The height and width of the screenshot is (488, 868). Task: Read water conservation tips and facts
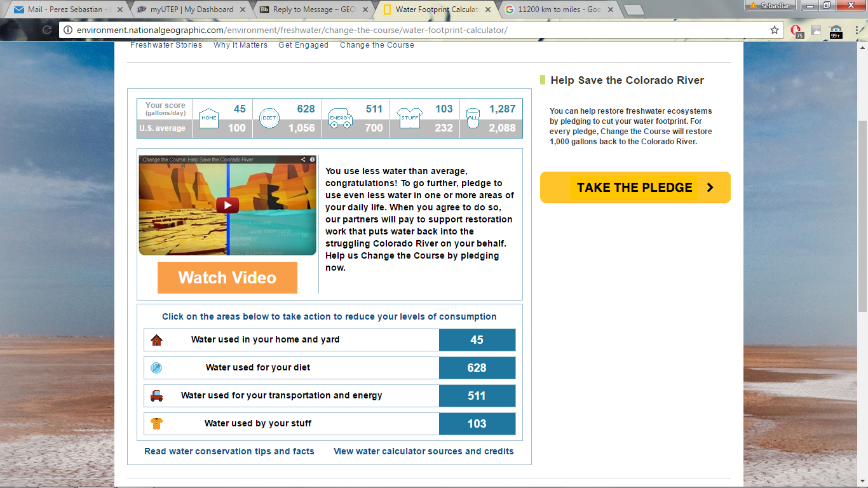tap(229, 451)
